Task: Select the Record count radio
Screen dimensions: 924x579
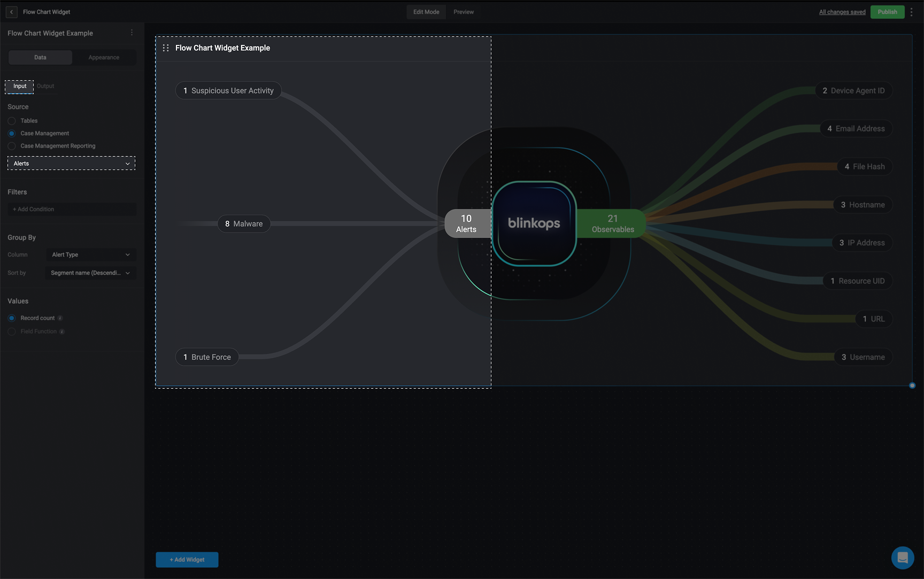Action: pos(12,318)
